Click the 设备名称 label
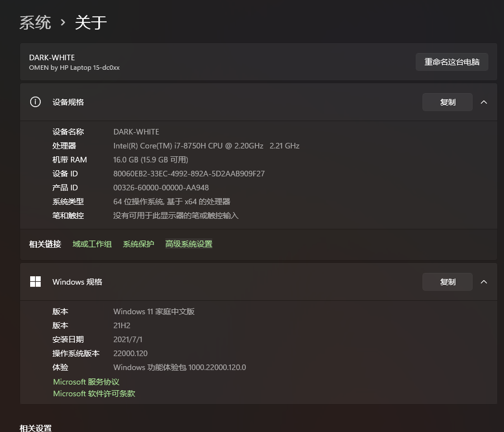The width and height of the screenshot is (504, 432). pos(68,132)
